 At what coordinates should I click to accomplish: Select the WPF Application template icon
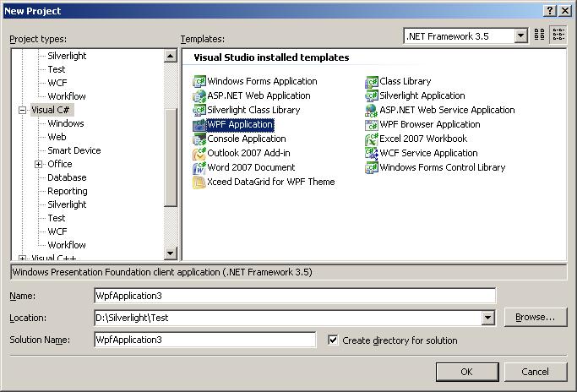coord(199,124)
